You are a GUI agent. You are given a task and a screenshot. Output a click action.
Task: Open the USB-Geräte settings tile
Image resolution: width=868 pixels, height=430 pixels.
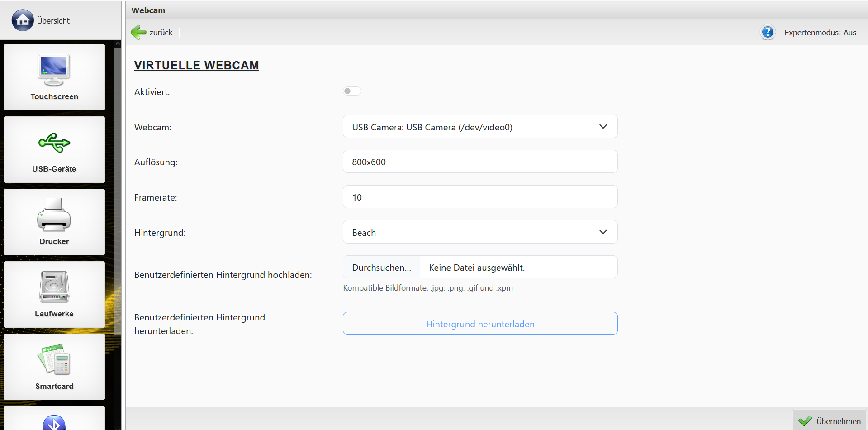(x=54, y=149)
